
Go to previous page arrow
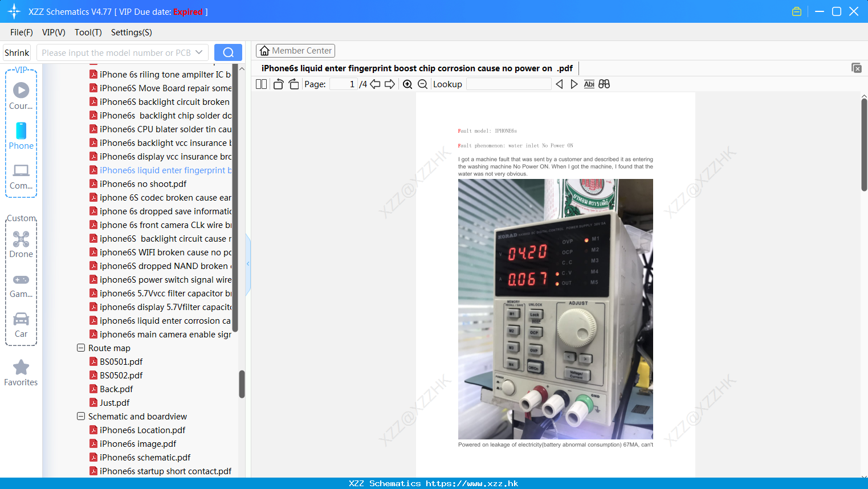coord(375,84)
